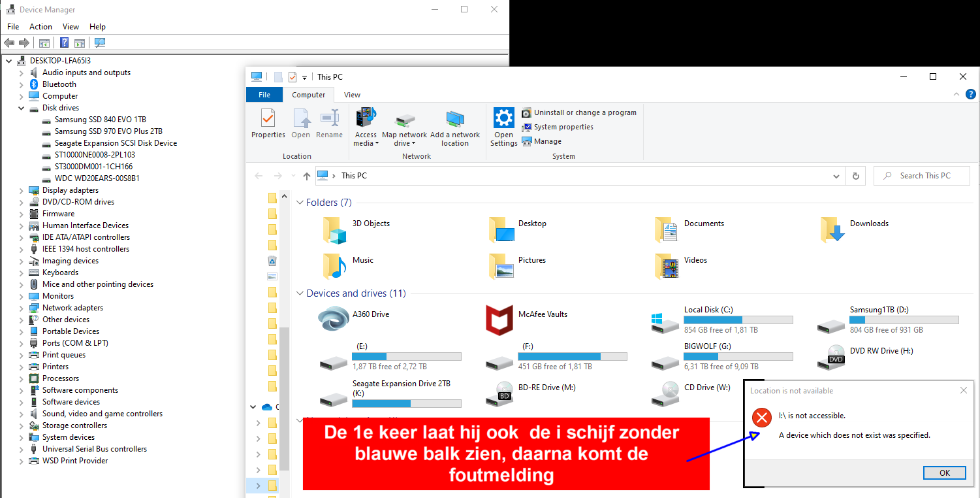
Task: Open the Access media icon
Action: click(366, 118)
